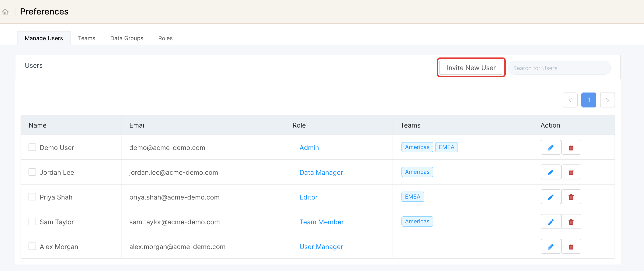Edit Priya Shah's user entry
Image resolution: width=644 pixels, height=271 pixels.
pyautogui.click(x=551, y=197)
